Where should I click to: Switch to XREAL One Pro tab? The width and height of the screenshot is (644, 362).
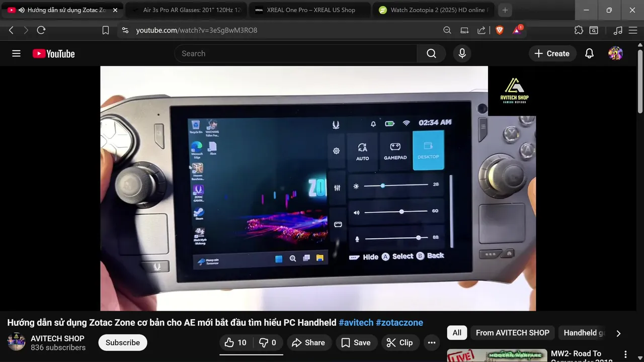tap(309, 10)
